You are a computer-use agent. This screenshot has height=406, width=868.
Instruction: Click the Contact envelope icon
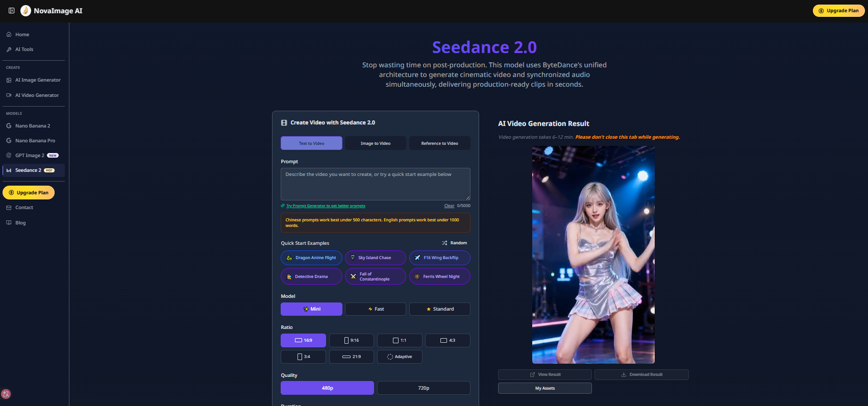(x=9, y=208)
